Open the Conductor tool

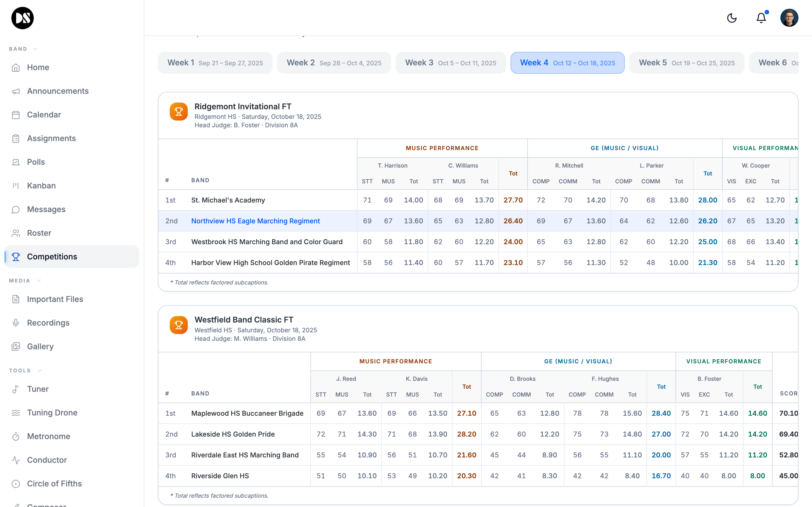47,460
